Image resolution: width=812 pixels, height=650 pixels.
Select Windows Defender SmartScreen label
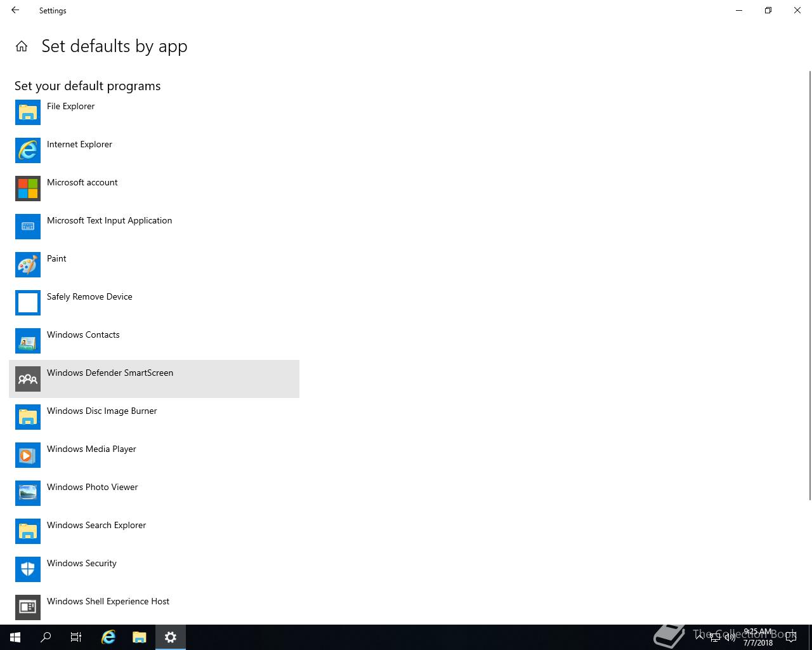[x=110, y=373]
